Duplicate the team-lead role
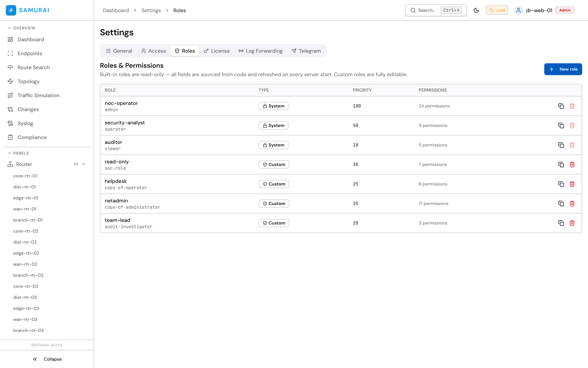Screen dimensions: 588x368 (561, 223)
